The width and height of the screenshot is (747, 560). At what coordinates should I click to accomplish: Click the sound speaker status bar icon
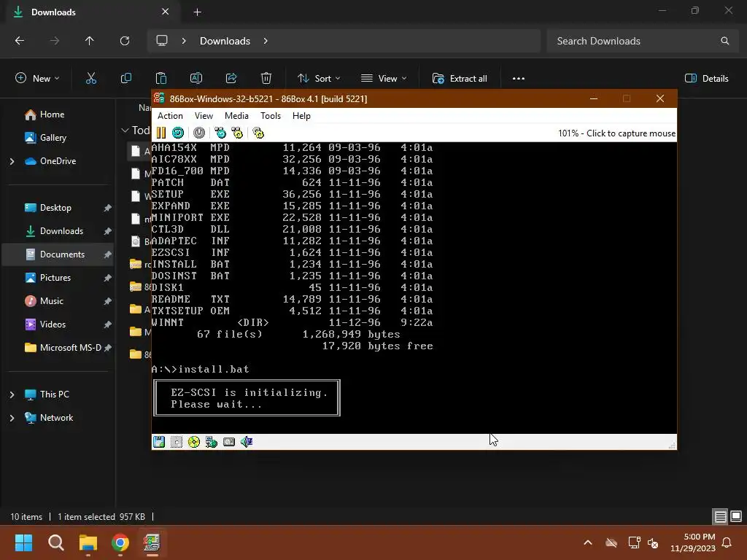click(x=247, y=442)
